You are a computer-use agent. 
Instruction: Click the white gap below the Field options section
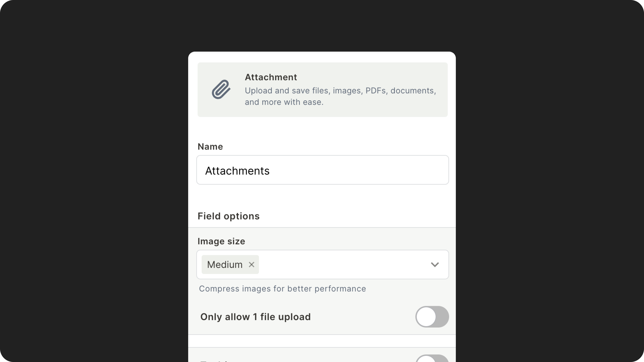pos(322,341)
